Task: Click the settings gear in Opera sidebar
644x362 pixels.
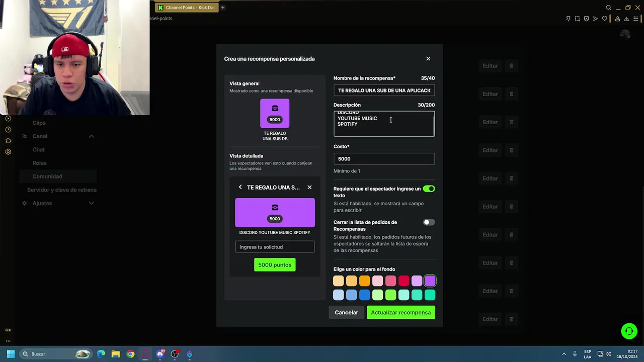Action: (x=8, y=152)
